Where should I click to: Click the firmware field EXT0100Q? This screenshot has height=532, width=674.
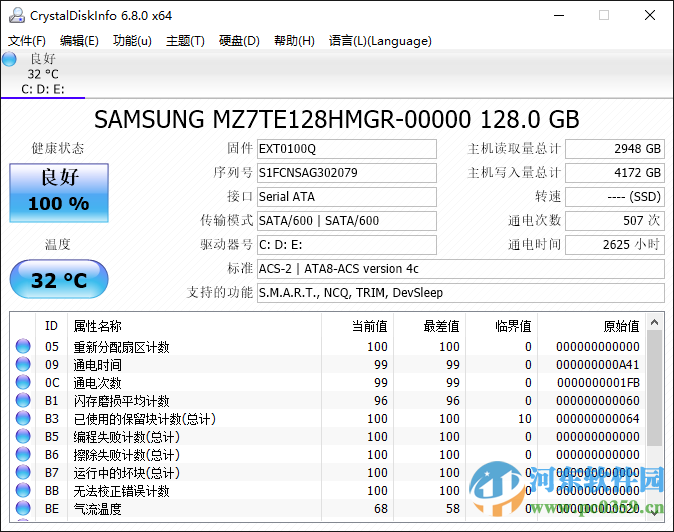(347, 149)
